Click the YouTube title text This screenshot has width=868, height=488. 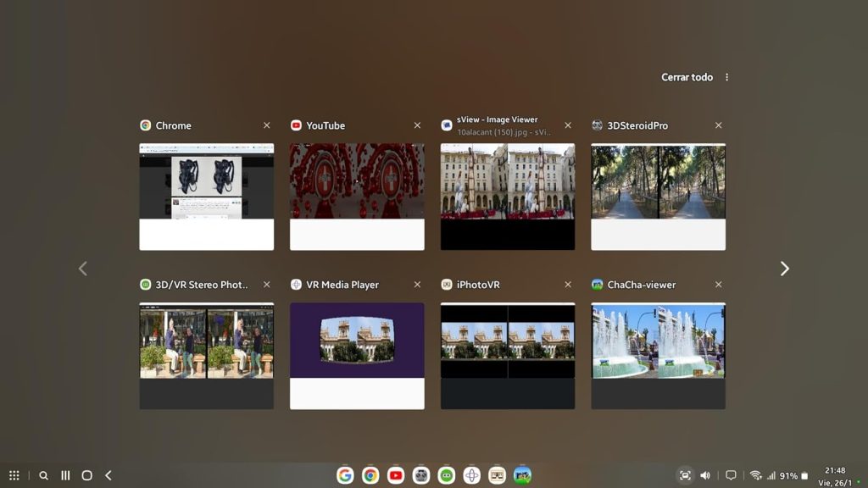pos(325,125)
